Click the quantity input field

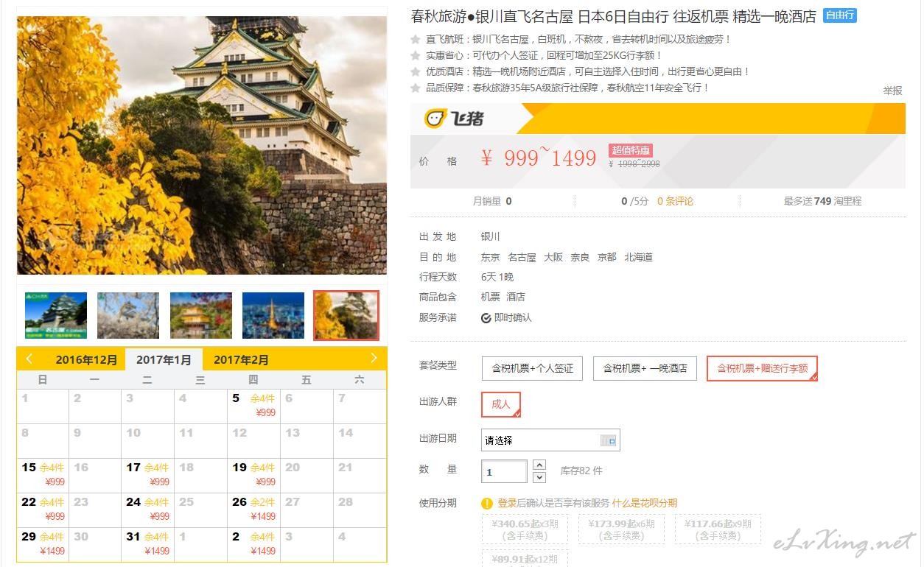(504, 472)
